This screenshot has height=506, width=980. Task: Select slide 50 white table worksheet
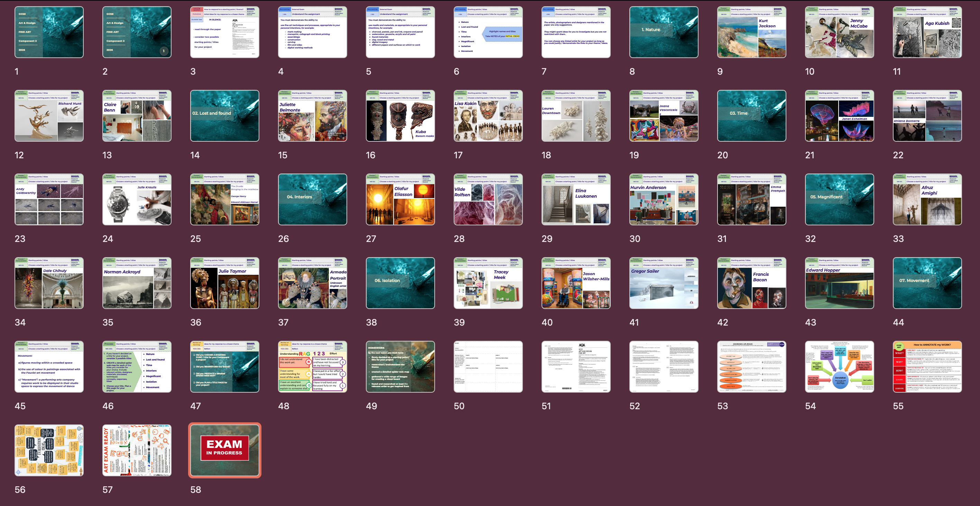click(x=488, y=367)
